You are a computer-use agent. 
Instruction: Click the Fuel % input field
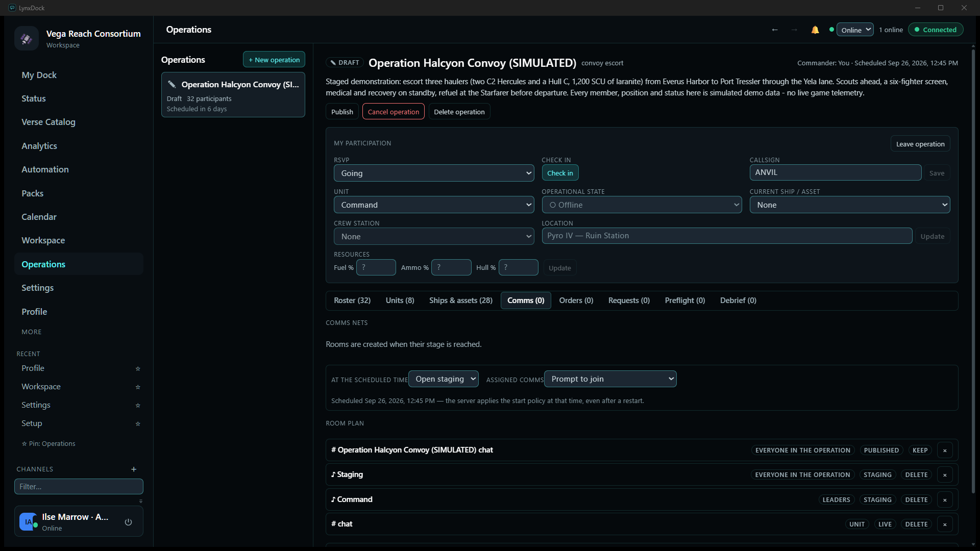[x=376, y=267]
